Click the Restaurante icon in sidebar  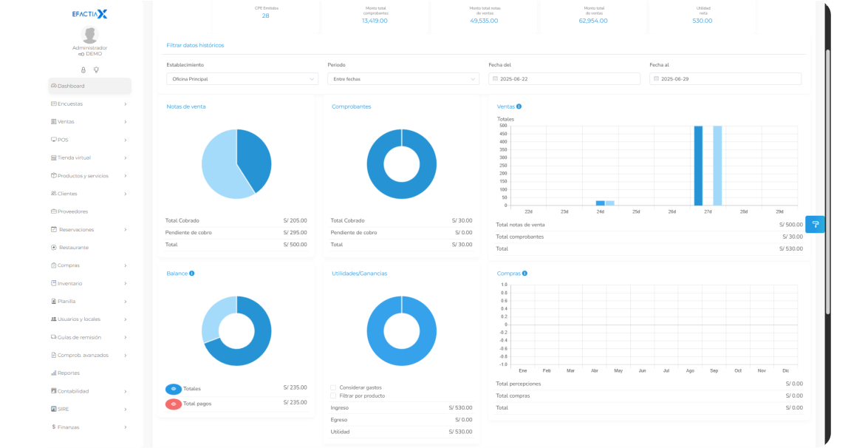click(54, 247)
